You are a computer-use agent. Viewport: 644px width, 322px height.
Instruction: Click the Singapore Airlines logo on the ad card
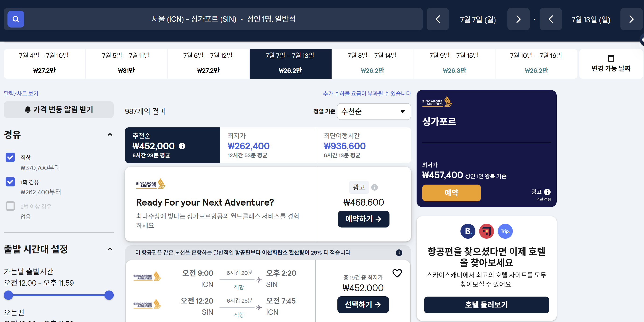(x=150, y=184)
